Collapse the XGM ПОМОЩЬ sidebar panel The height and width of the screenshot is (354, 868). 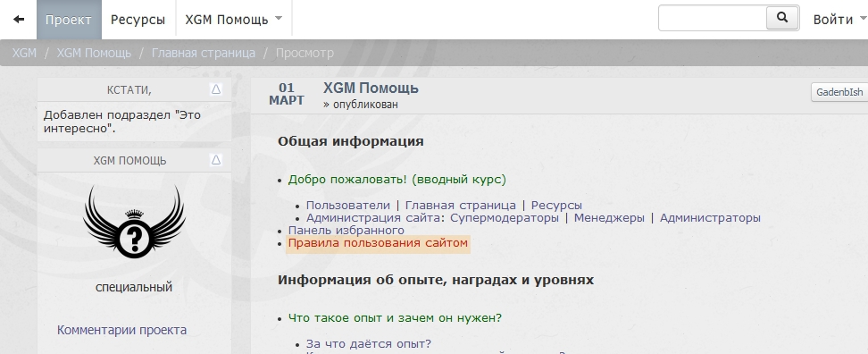(216, 160)
